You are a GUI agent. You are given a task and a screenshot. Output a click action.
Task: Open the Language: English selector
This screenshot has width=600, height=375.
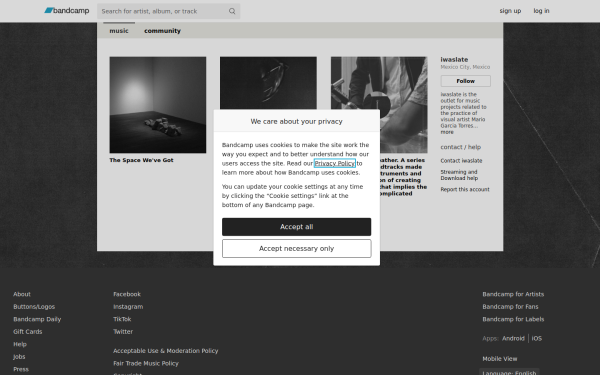(509, 372)
